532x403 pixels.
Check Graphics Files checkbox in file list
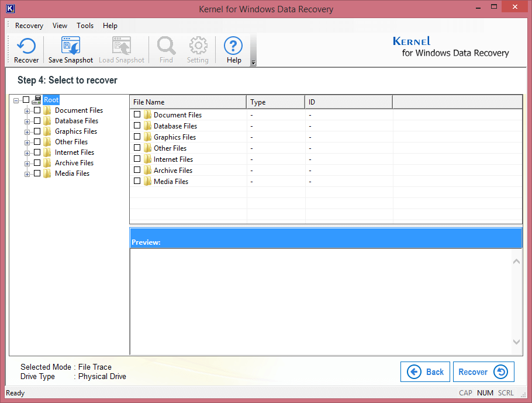point(137,137)
